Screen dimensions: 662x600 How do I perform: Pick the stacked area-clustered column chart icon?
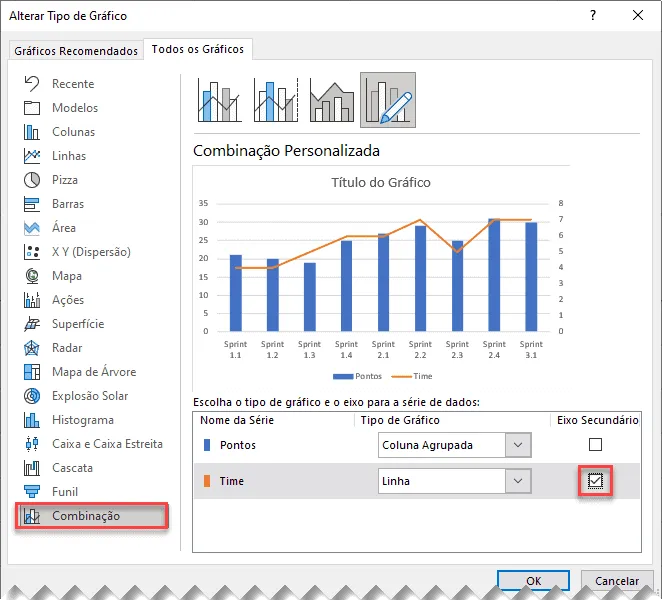(332, 100)
